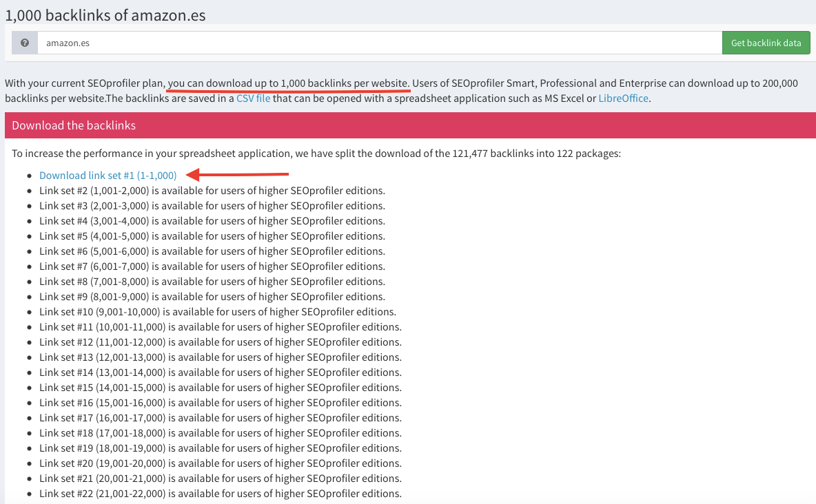This screenshot has height=504, width=816.
Task: Click the Download the backlinks section header
Action: pyautogui.click(x=74, y=125)
